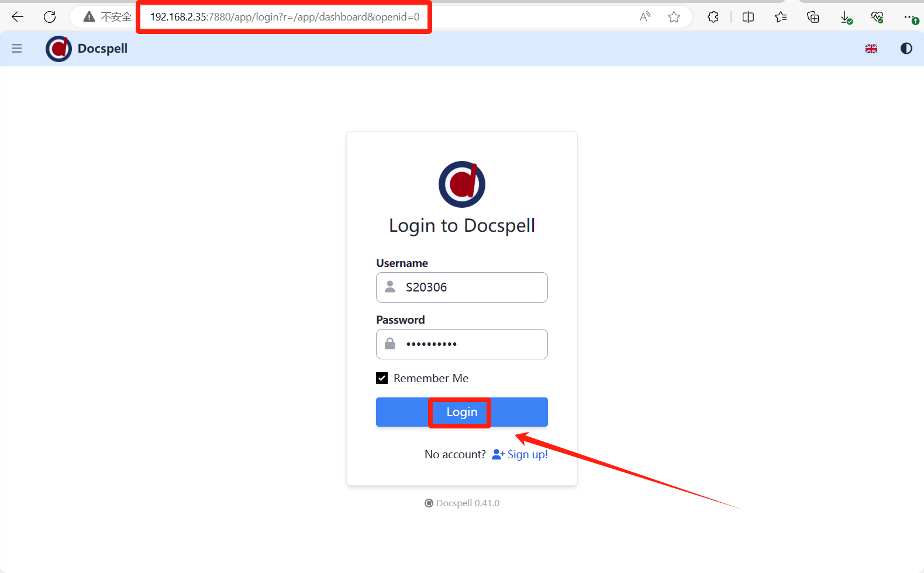
Task: Open the UK flag language selector
Action: coord(871,49)
